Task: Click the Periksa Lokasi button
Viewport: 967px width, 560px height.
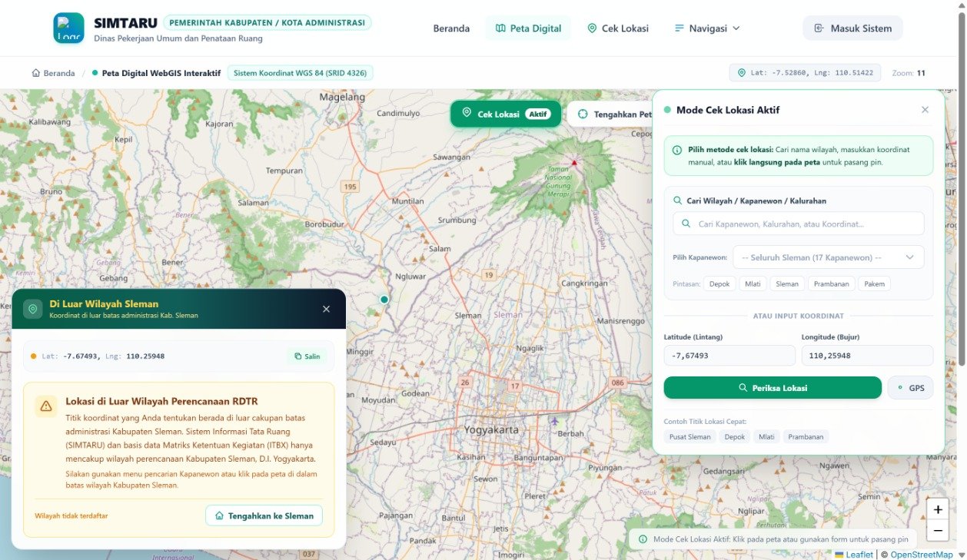Action: point(773,388)
